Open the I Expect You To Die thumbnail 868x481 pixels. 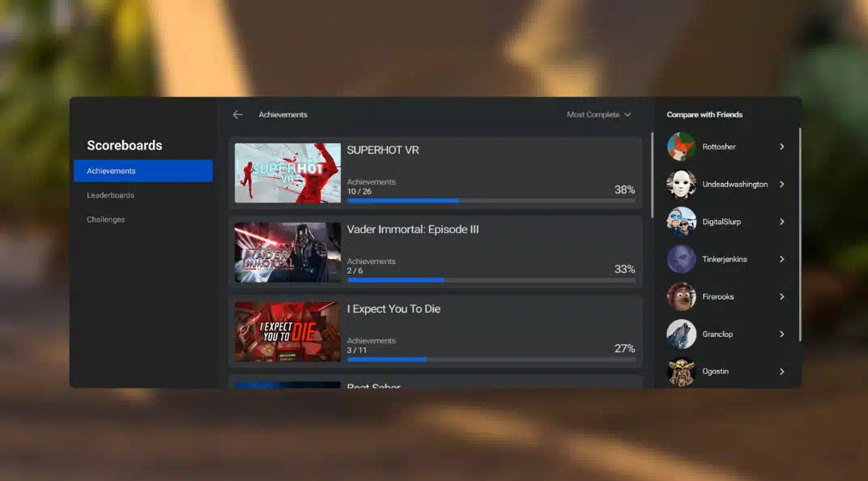click(287, 332)
